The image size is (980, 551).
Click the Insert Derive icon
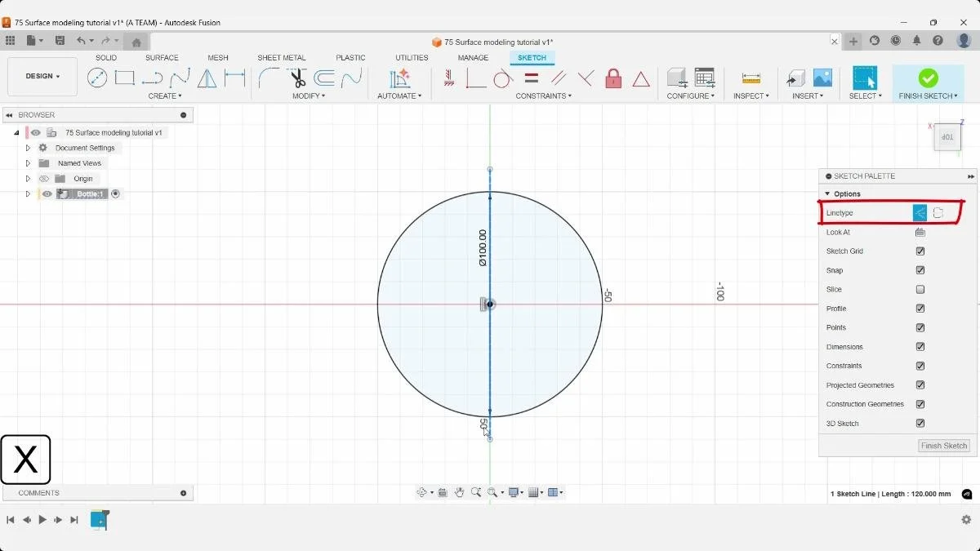click(x=795, y=78)
